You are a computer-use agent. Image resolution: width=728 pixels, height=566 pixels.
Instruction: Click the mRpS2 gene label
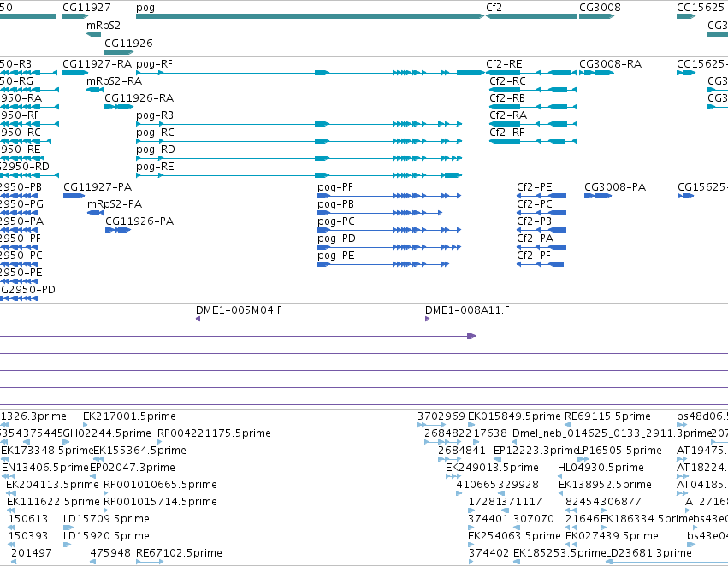tap(103, 26)
